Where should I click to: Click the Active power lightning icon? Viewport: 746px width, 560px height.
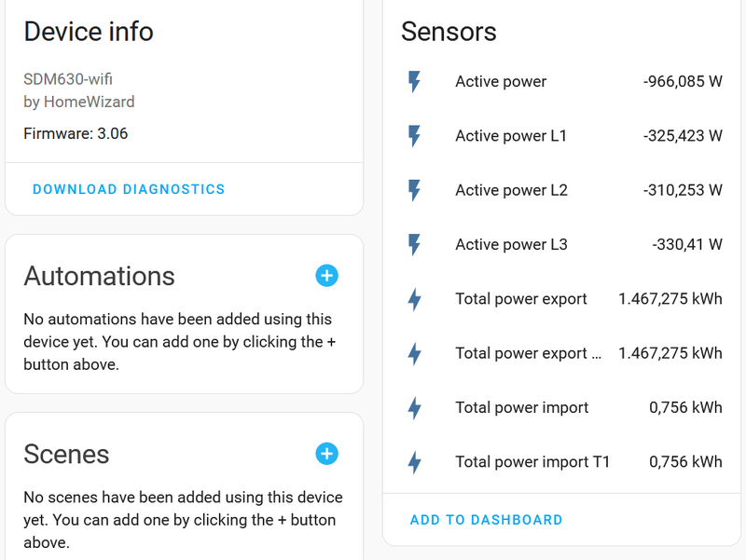pyautogui.click(x=415, y=82)
